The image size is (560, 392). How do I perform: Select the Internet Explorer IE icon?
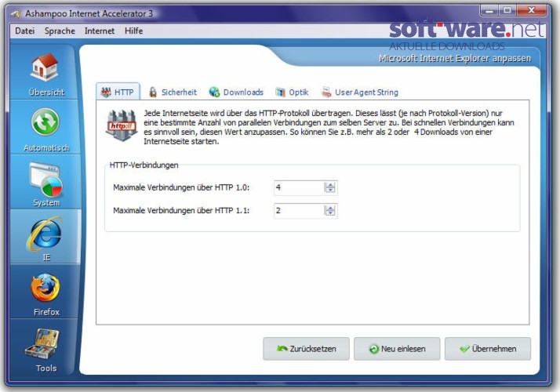(x=44, y=234)
